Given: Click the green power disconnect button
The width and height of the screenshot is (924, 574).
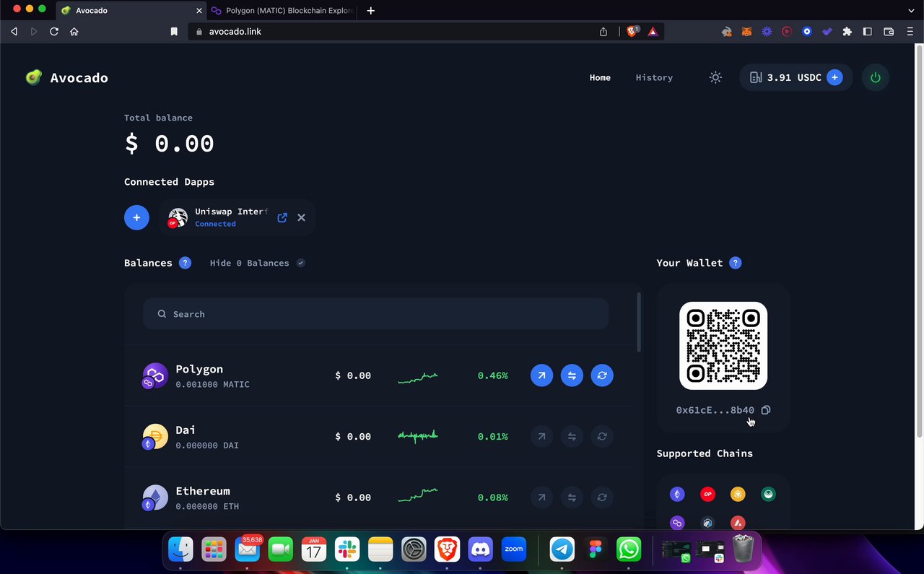Looking at the screenshot, I should point(876,77).
